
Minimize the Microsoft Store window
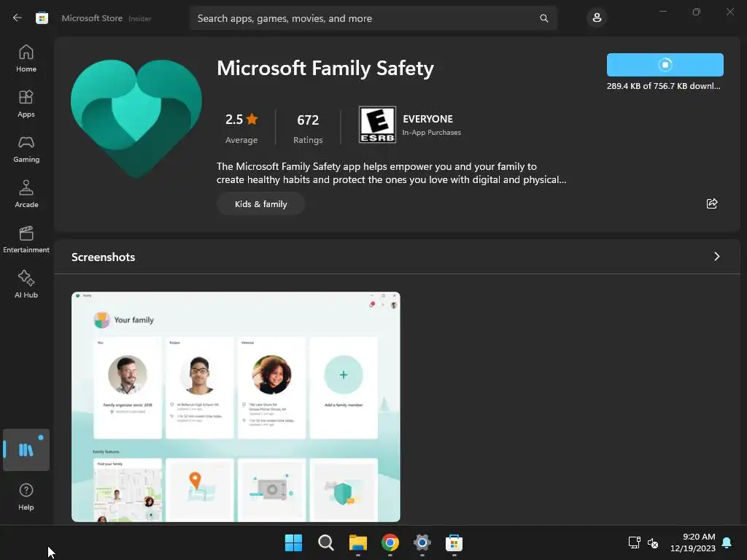[662, 12]
